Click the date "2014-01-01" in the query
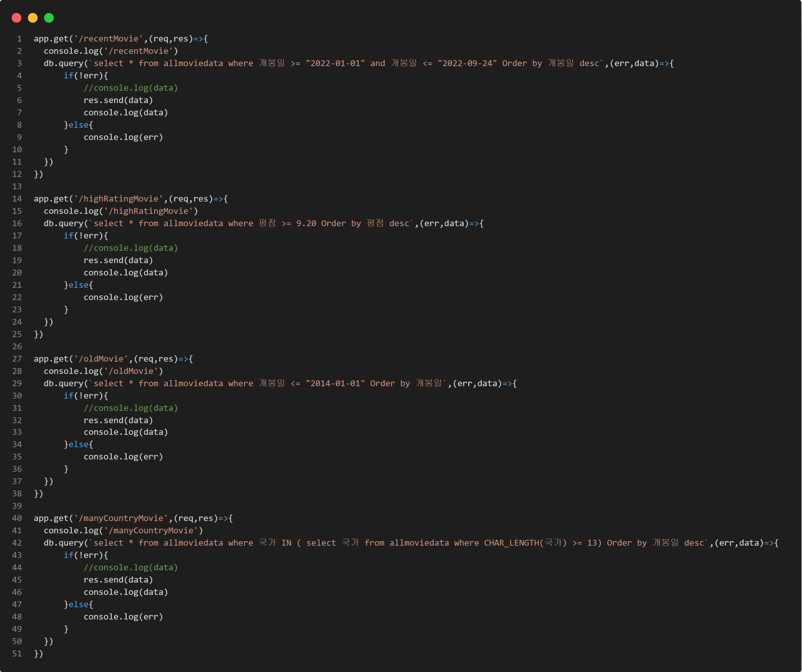The width and height of the screenshot is (802, 672). click(x=335, y=383)
